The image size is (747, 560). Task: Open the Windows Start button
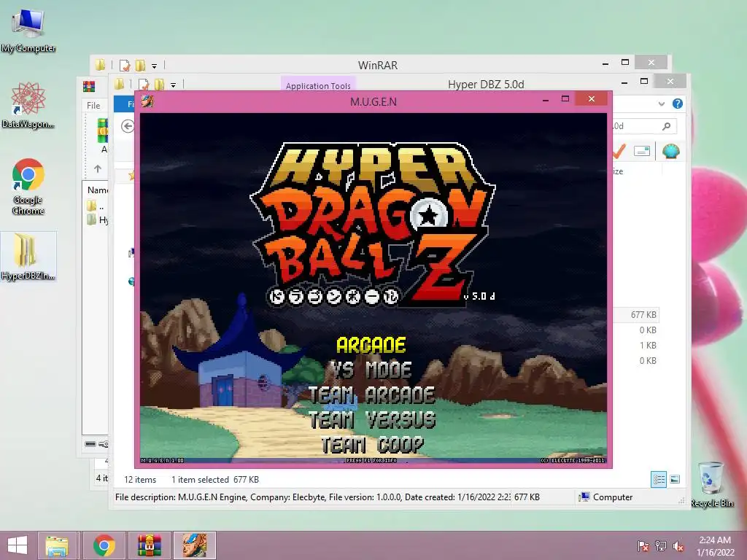[x=18, y=545]
